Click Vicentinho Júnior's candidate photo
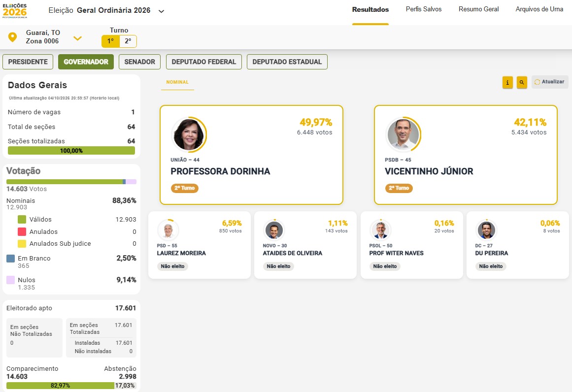The width and height of the screenshot is (572, 392). pos(403,134)
